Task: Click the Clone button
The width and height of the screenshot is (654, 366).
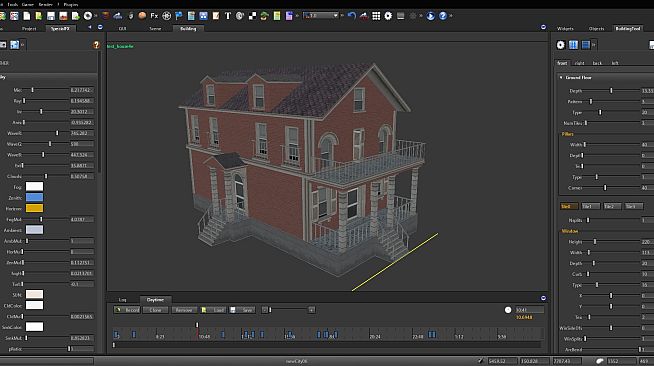Action: pyautogui.click(x=156, y=310)
